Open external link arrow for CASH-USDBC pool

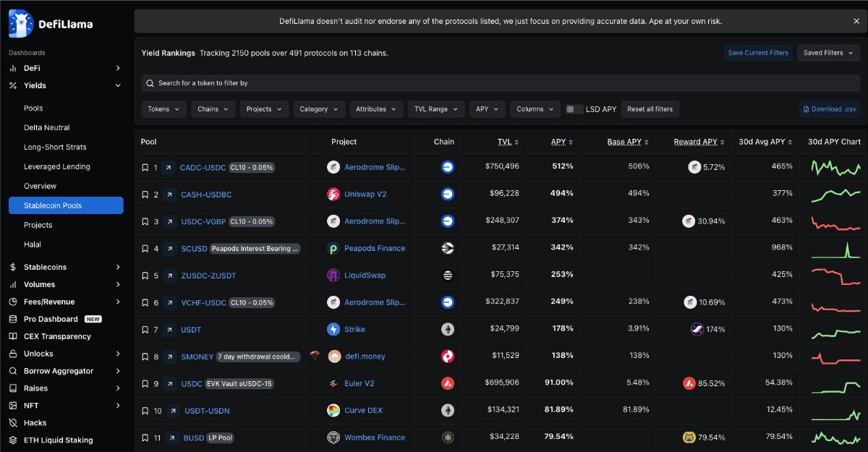click(x=169, y=195)
